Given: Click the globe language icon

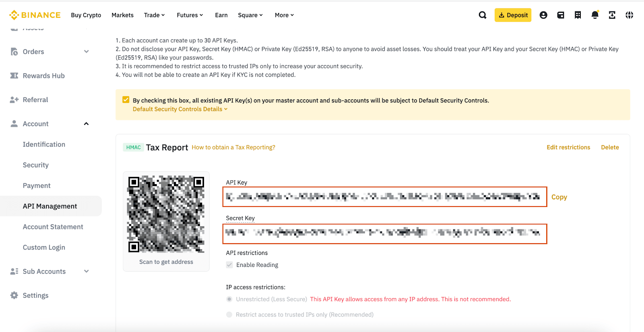Looking at the screenshot, I should click(629, 15).
